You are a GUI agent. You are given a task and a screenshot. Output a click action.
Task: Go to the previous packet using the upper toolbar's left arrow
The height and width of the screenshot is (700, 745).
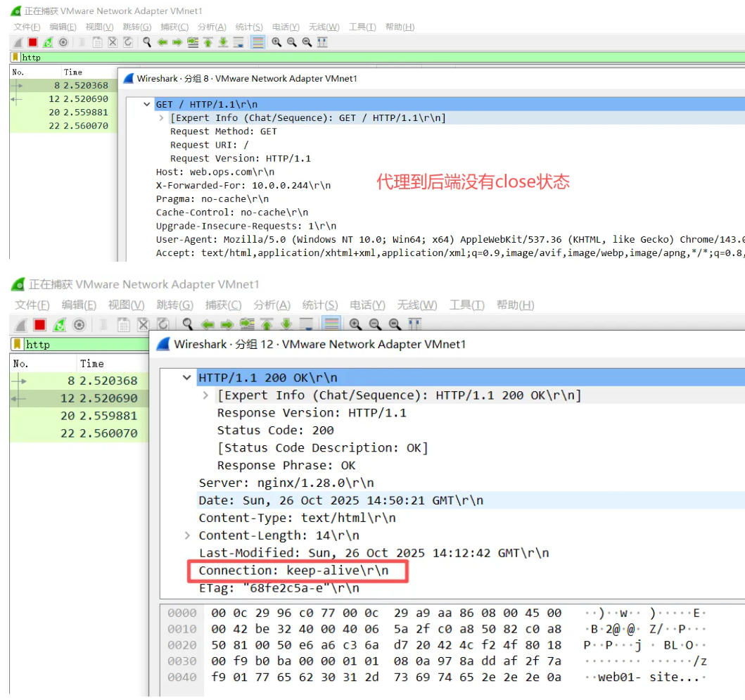163,42
